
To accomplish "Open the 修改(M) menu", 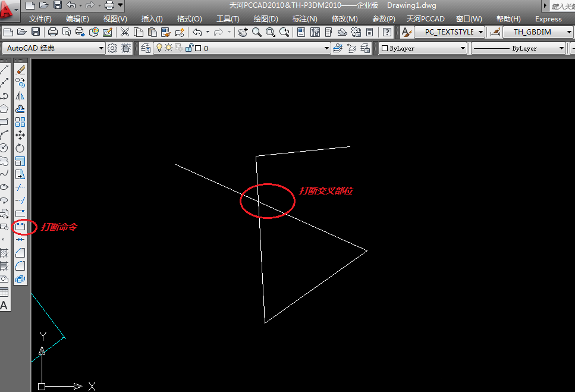I will coord(345,19).
